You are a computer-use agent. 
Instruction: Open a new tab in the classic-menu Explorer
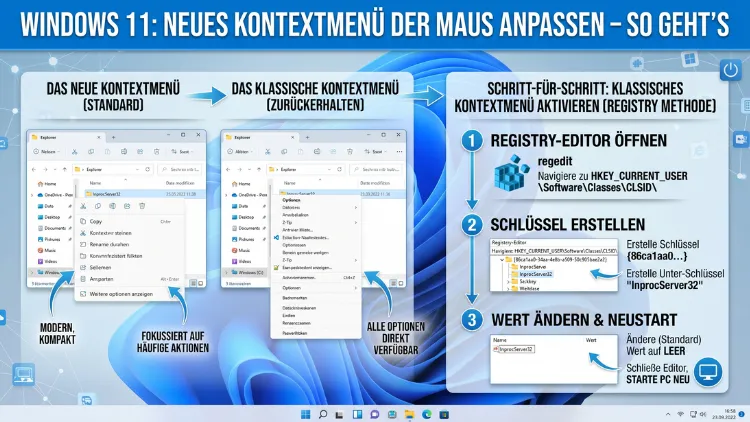pyautogui.click(x=308, y=137)
